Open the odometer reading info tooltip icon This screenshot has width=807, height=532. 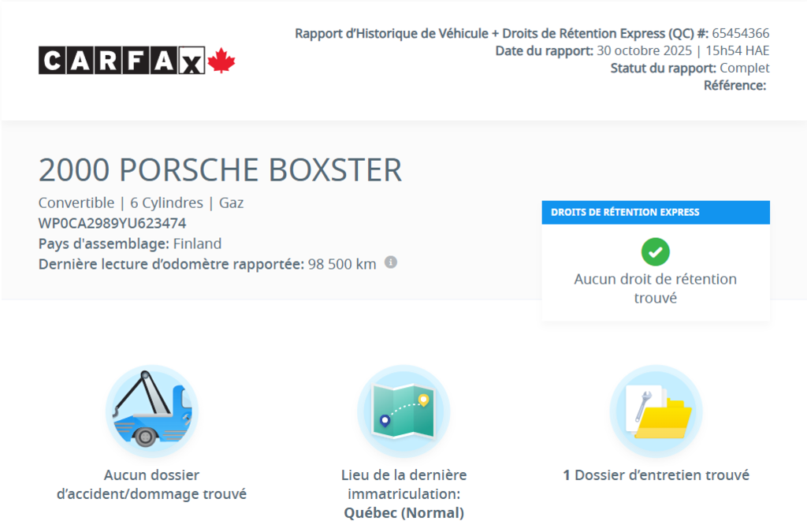point(392,263)
